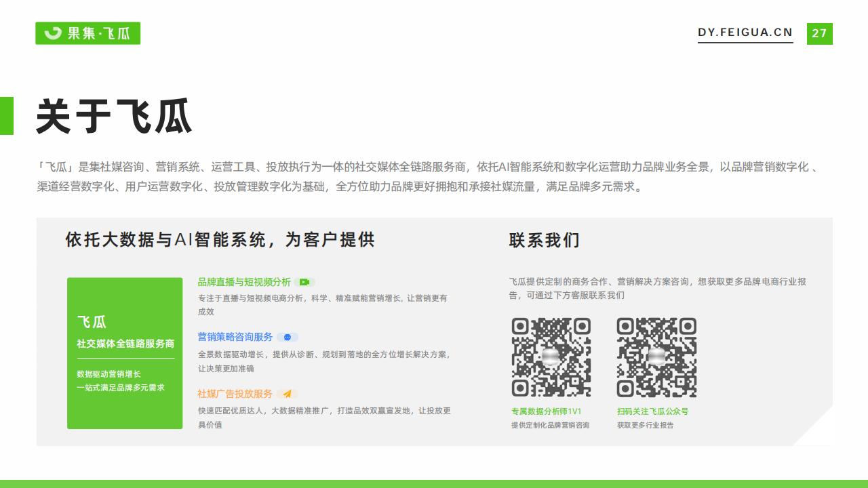
Task: Select the 营销策略咨询服务 heading
Action: [x=235, y=337]
